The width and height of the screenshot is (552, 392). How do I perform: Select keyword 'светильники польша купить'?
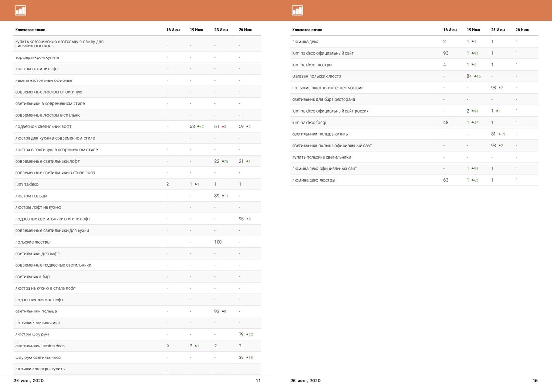click(320, 134)
